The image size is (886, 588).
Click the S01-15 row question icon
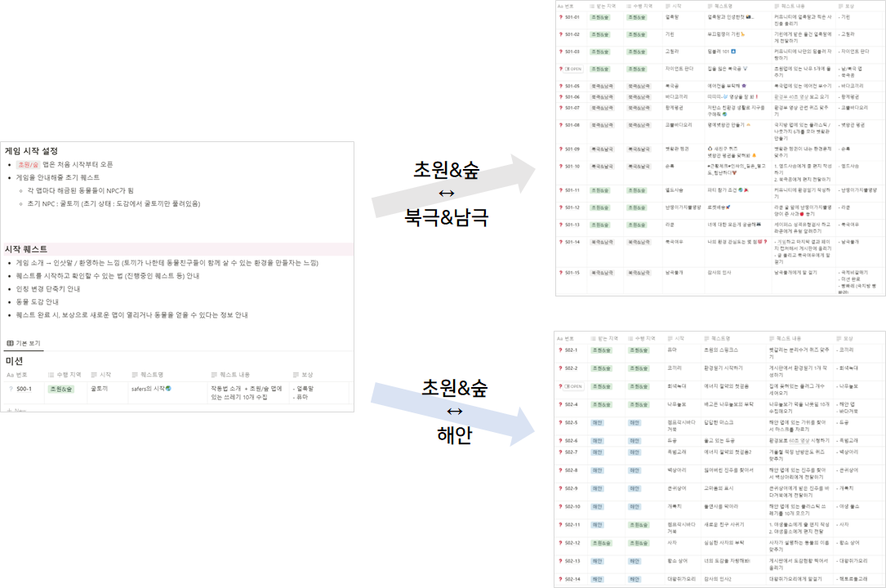[x=560, y=272]
